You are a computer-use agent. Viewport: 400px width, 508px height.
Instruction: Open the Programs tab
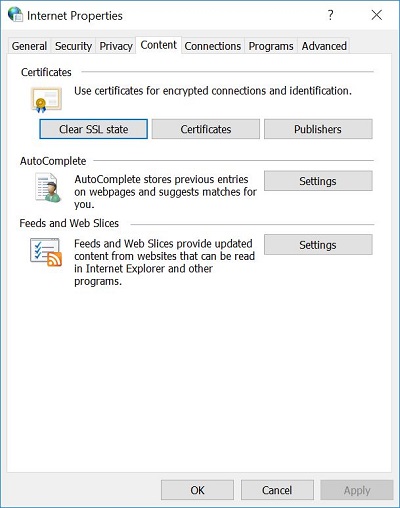point(271,46)
